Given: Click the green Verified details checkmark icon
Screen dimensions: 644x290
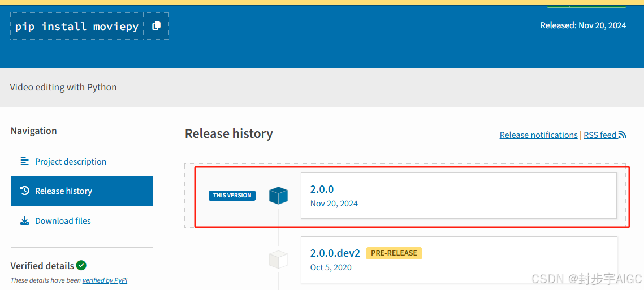Looking at the screenshot, I should 81,265.
